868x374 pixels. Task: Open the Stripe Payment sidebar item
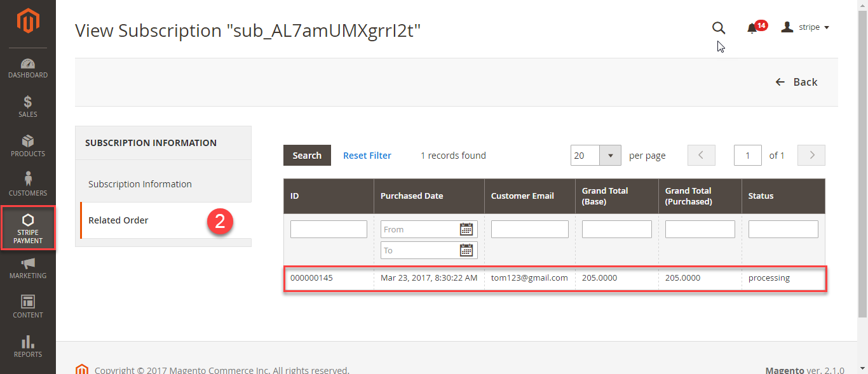click(28, 228)
